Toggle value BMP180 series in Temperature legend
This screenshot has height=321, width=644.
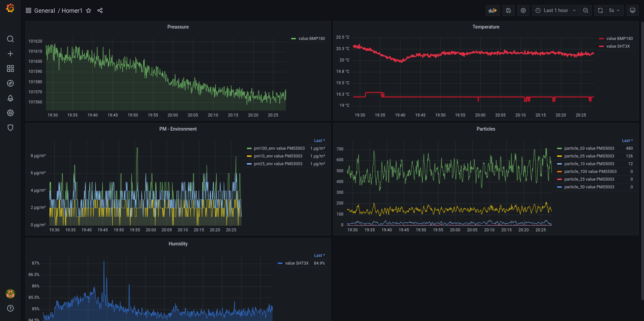[x=620, y=39]
